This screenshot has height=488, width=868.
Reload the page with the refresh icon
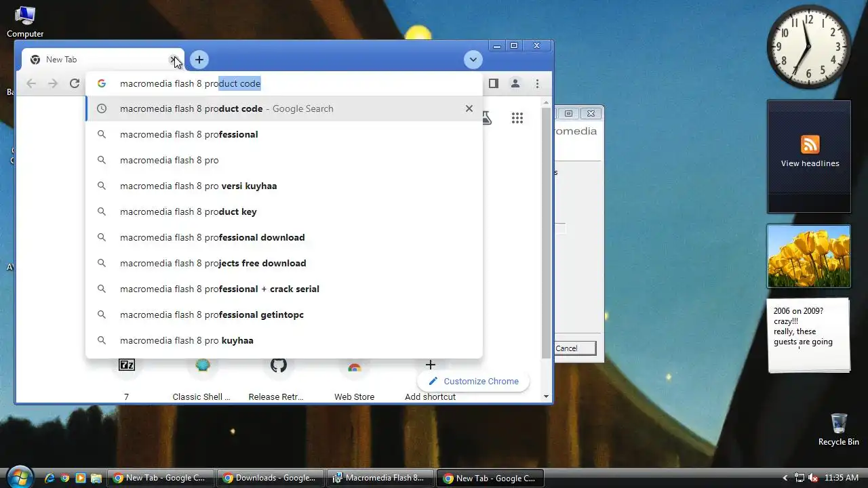pos(75,83)
